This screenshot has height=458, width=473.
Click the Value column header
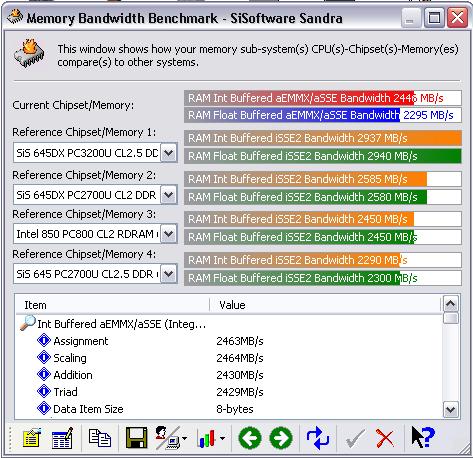325,305
